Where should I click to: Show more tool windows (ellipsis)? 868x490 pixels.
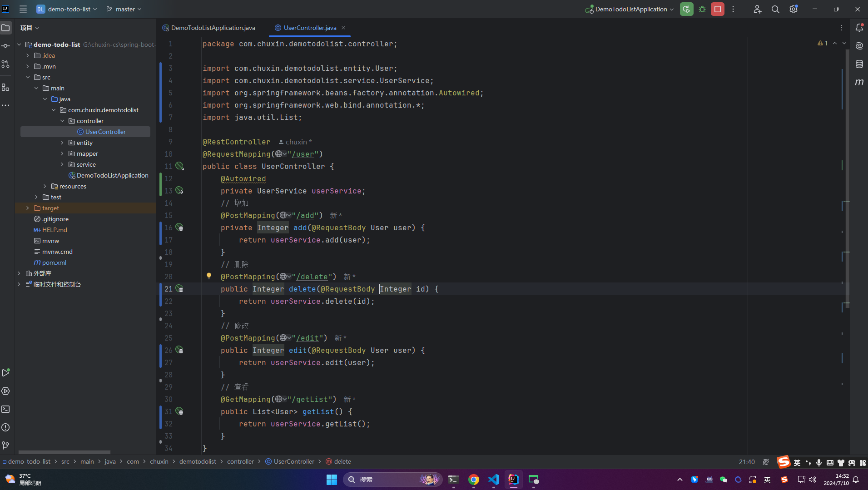[x=5, y=105]
